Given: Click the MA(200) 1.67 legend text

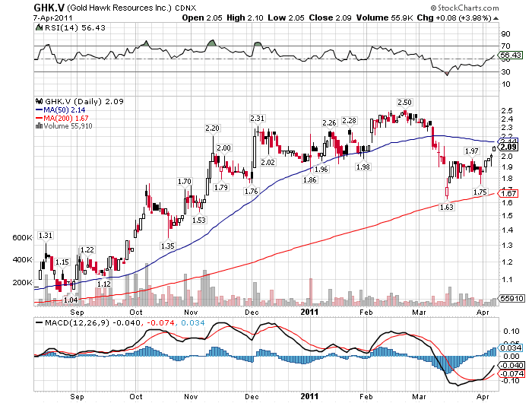Looking at the screenshot, I should pyautogui.click(x=66, y=118).
